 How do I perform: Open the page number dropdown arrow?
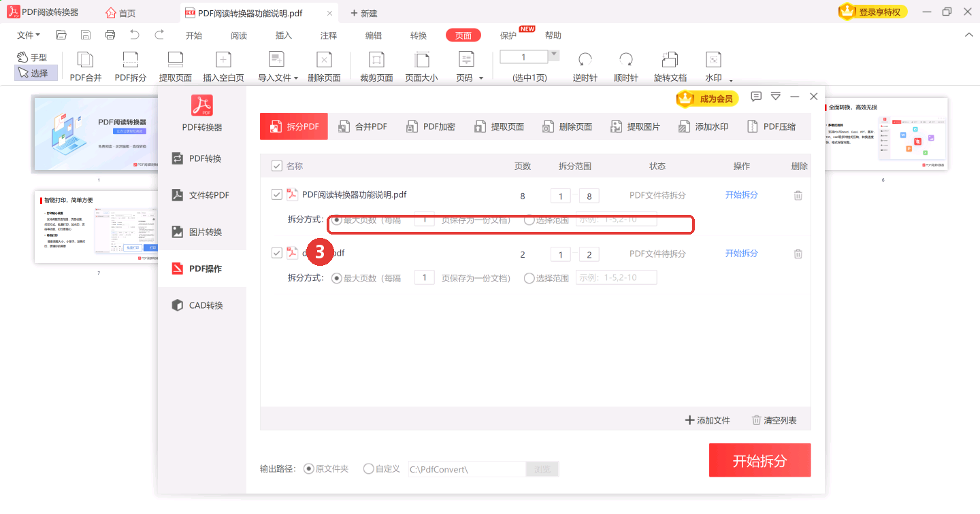pyautogui.click(x=554, y=54)
